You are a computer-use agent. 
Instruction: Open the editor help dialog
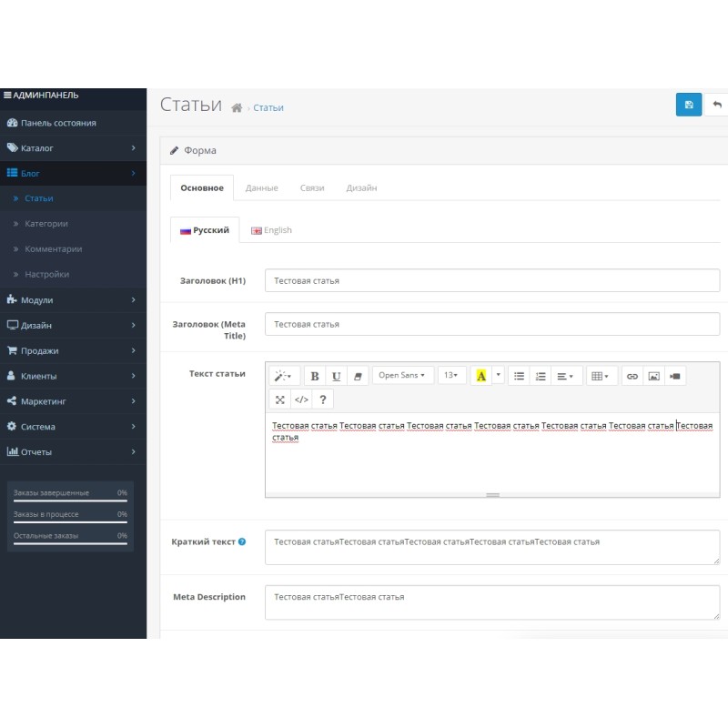pyautogui.click(x=324, y=399)
